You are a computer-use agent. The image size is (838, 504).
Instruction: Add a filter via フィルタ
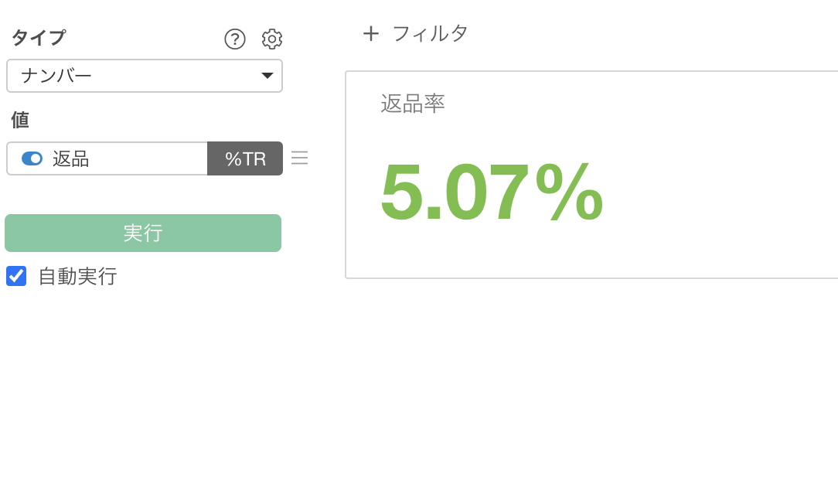tap(430, 33)
